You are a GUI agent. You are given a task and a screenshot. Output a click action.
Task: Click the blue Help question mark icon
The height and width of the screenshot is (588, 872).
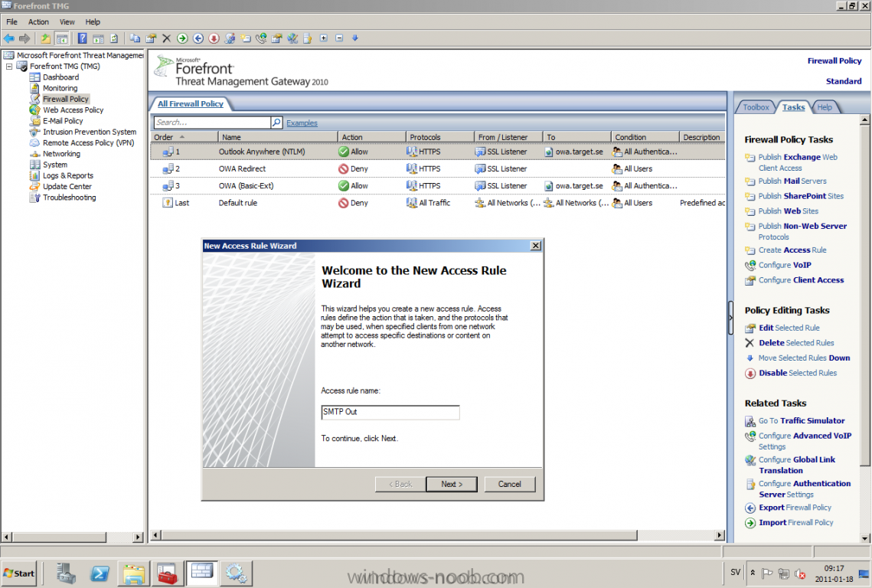[x=83, y=38]
